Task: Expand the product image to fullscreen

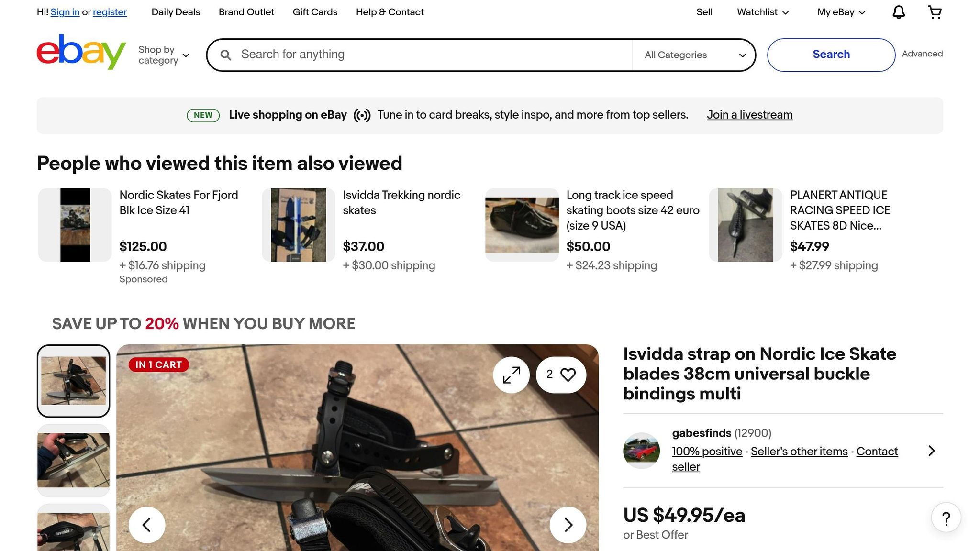Action: coord(511,375)
